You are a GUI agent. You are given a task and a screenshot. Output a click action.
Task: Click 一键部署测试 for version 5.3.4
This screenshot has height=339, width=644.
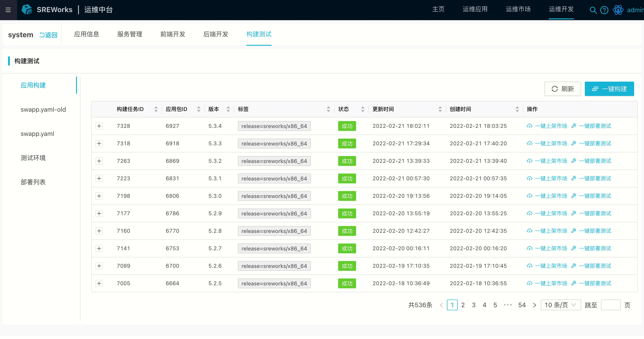pos(591,126)
